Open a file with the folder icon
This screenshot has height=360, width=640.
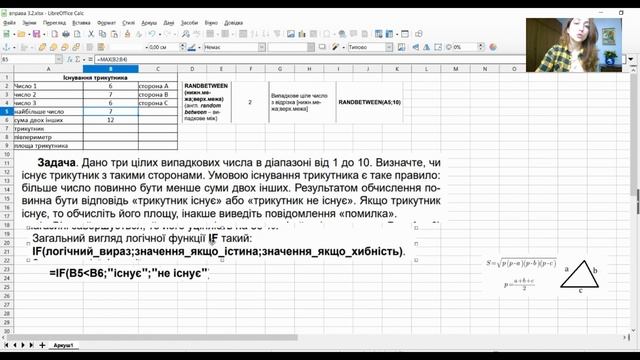21,34
